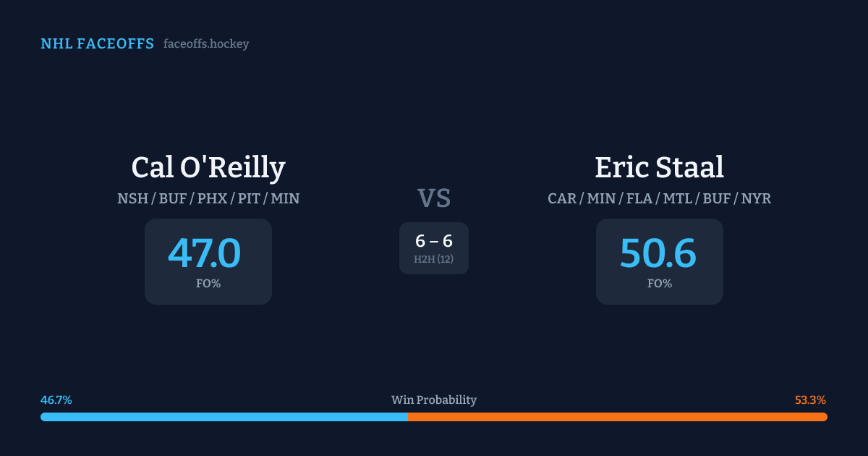Click Eric Staal's 50.6 faceoff percentage

pos(658,253)
